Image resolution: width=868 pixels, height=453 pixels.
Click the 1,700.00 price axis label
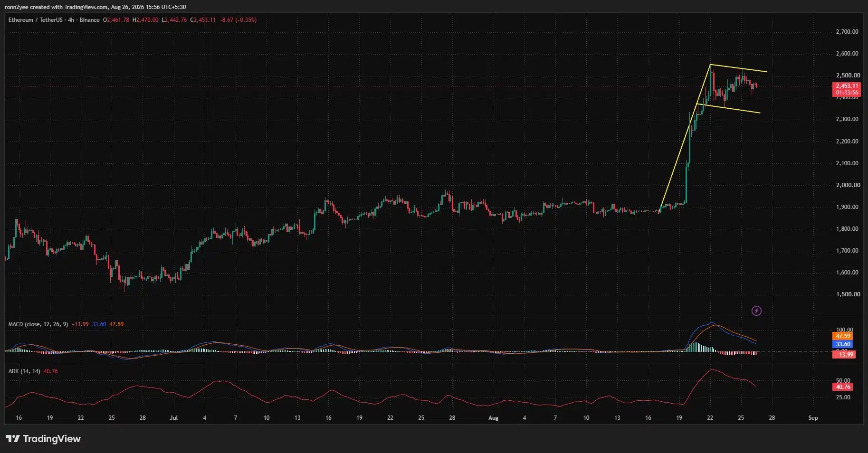click(847, 251)
